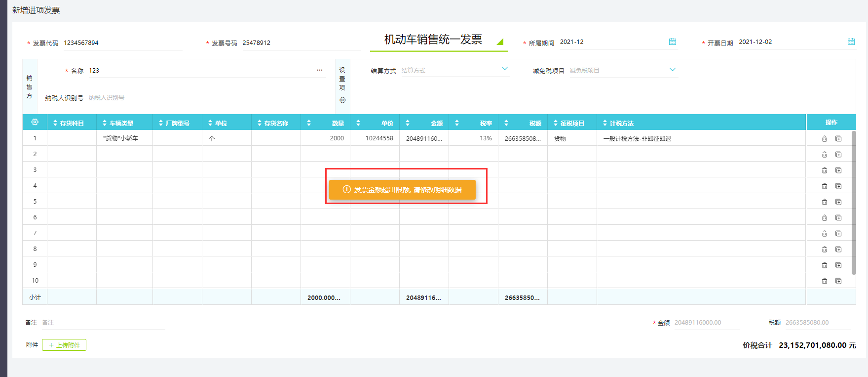The height and width of the screenshot is (377, 868).
Task: Click the 备注 input field
Action: [x=103, y=323]
